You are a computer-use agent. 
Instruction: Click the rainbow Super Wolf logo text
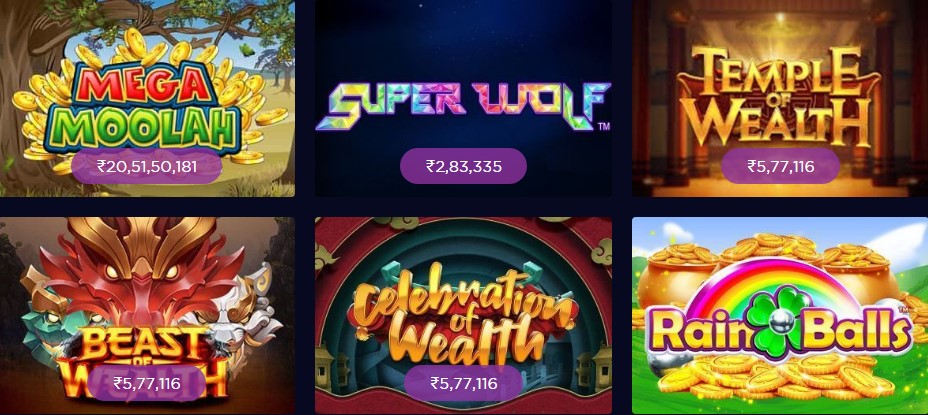coord(463,107)
